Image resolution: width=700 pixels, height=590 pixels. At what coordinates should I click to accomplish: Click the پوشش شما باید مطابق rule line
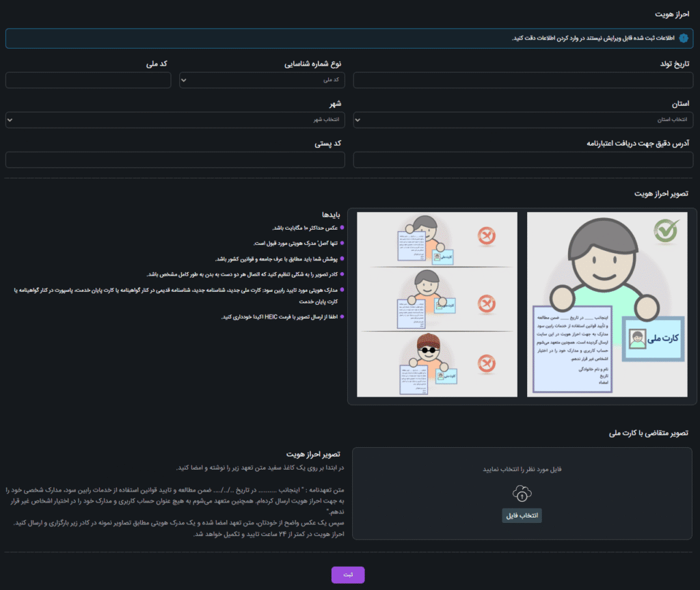pos(276,260)
